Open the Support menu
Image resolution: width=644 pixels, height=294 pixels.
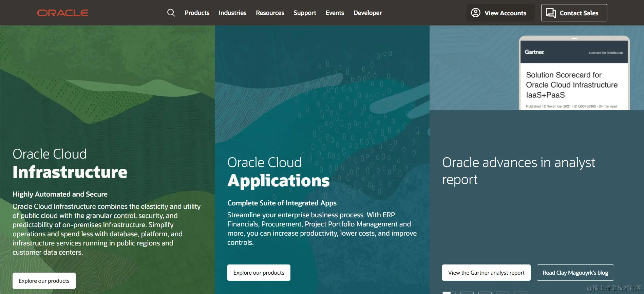click(x=305, y=13)
